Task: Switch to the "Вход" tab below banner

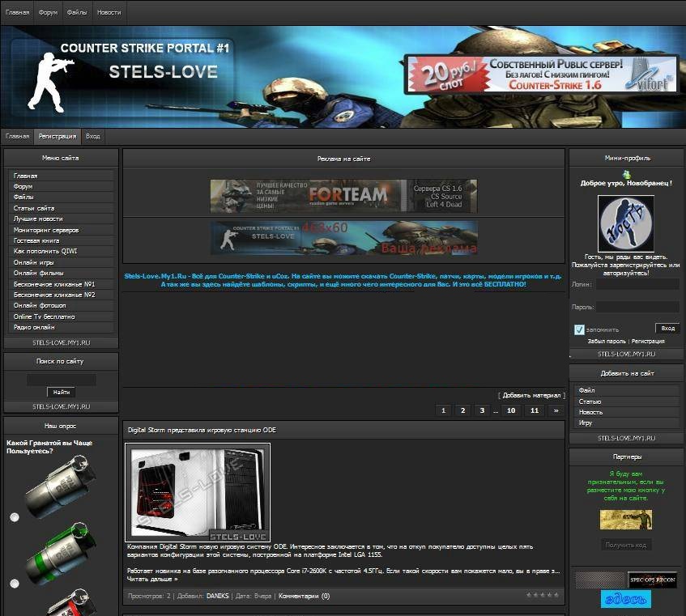Action: [x=93, y=137]
